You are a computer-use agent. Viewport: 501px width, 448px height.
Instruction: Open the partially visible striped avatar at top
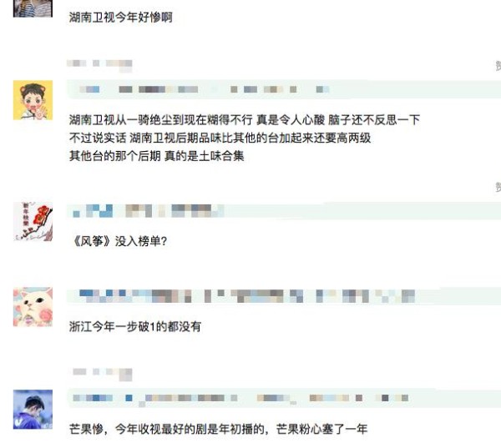point(33,8)
